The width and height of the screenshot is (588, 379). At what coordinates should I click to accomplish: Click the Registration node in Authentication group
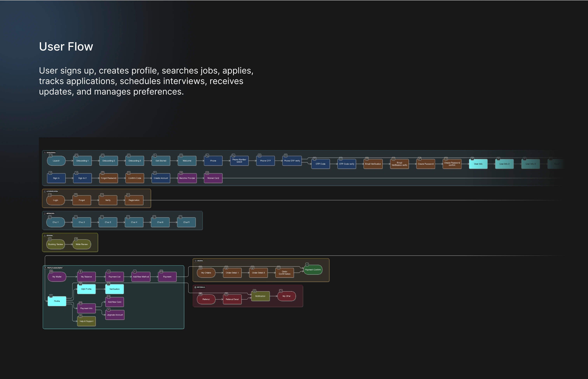[134, 200]
